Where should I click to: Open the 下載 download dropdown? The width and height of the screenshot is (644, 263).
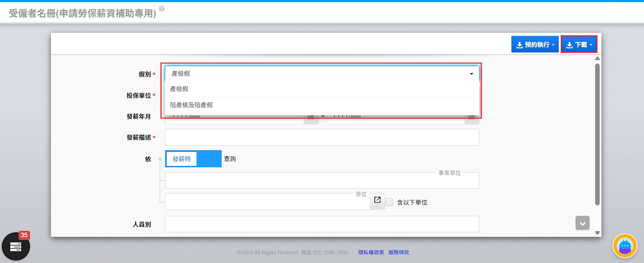coord(579,45)
